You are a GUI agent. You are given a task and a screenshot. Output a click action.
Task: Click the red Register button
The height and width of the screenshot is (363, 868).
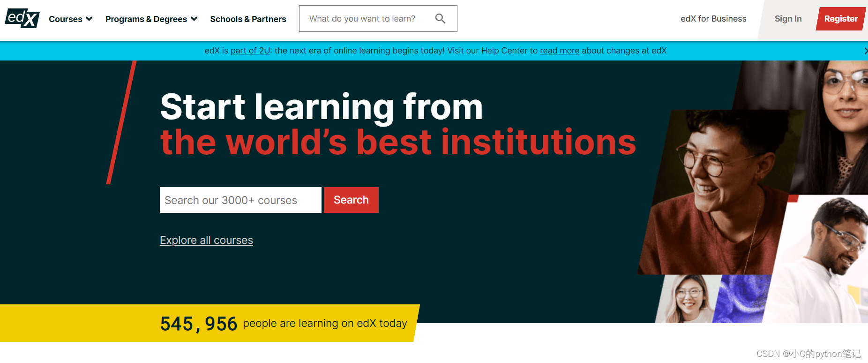tap(841, 19)
